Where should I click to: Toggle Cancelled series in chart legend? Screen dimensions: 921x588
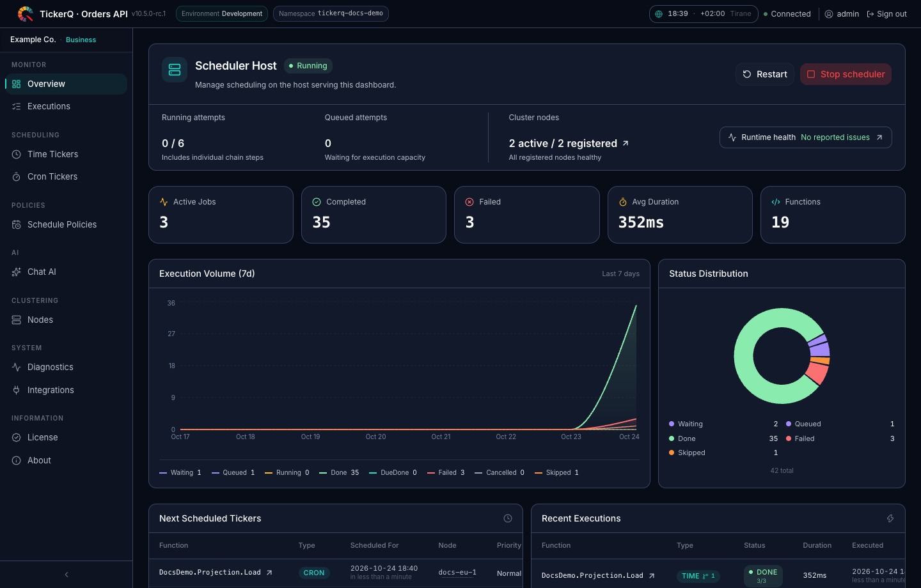[500, 473]
